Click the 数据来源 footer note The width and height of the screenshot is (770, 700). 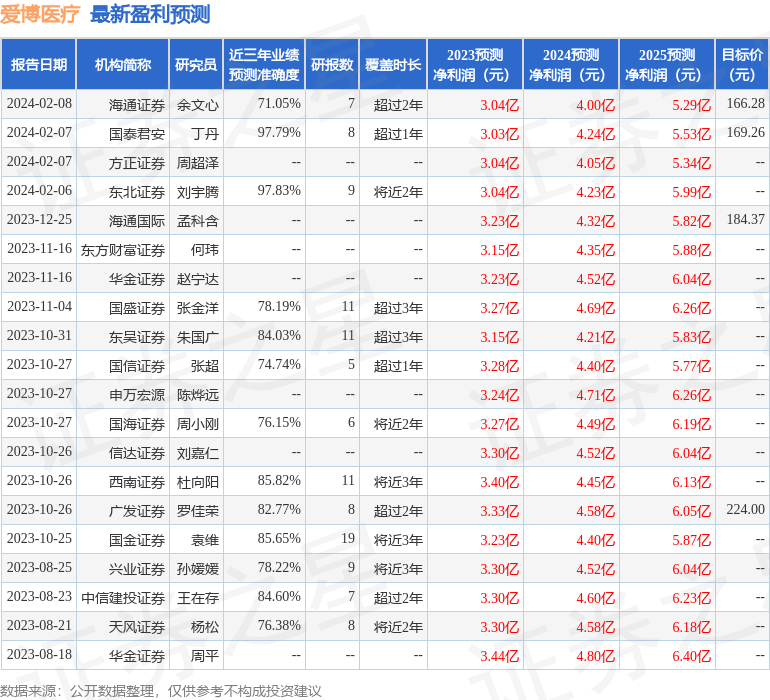[161, 691]
